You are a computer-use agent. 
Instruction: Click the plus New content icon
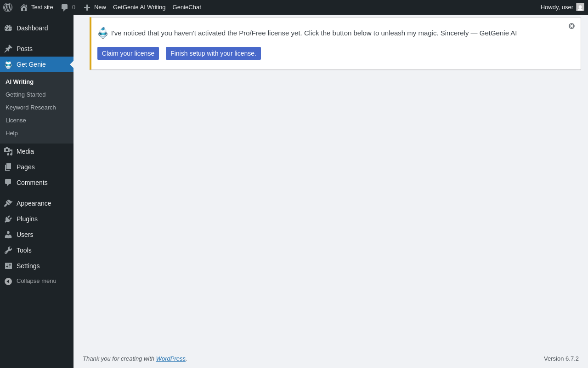click(87, 7)
